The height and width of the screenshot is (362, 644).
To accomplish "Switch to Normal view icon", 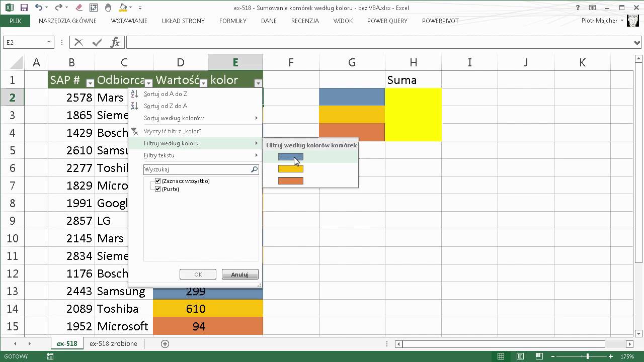I will pos(501,356).
